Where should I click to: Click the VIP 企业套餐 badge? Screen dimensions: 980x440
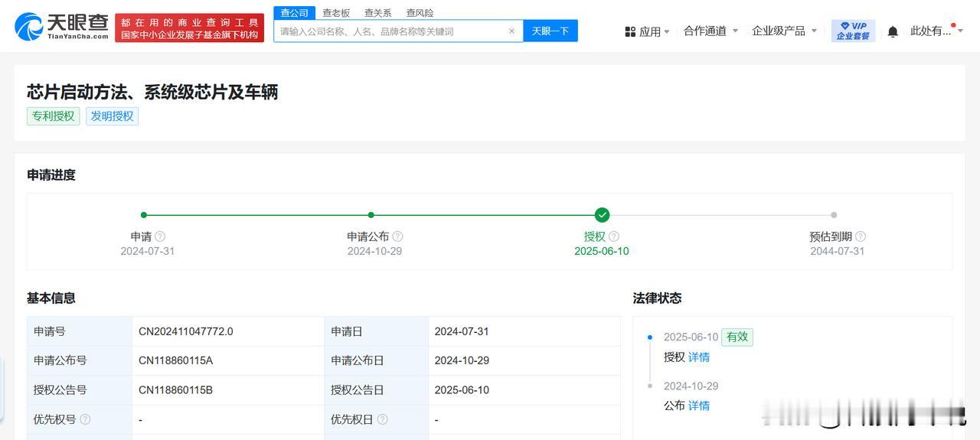click(853, 31)
